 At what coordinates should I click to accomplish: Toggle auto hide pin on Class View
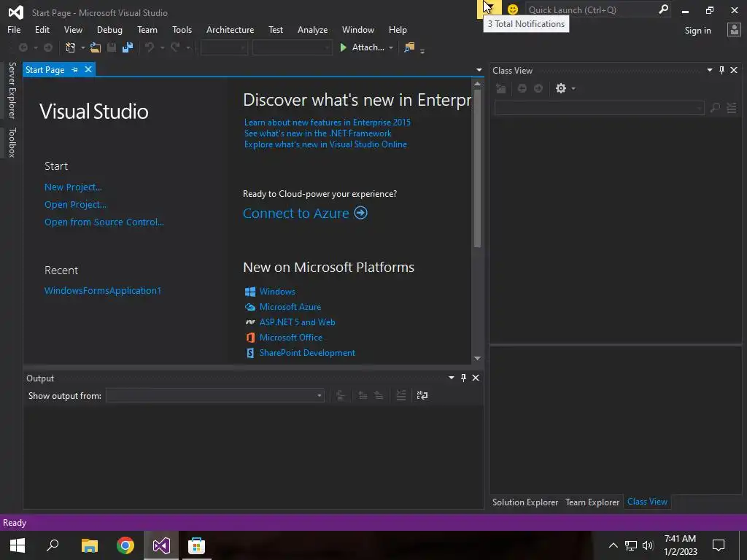(721, 70)
